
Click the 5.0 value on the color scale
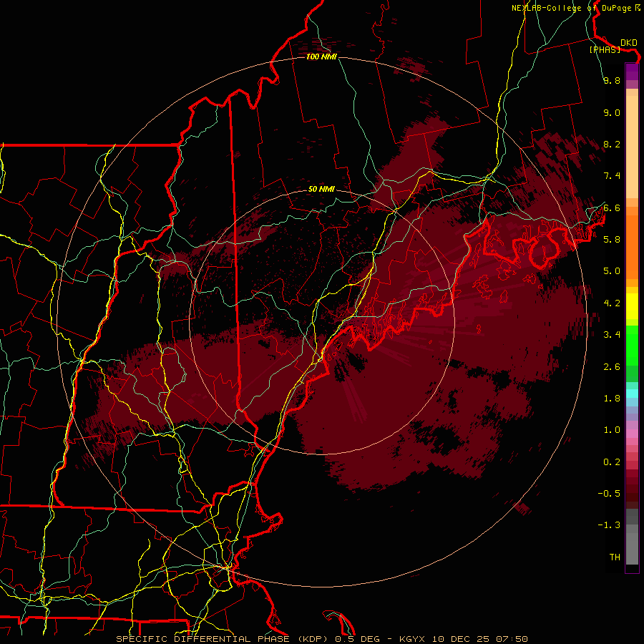click(612, 271)
